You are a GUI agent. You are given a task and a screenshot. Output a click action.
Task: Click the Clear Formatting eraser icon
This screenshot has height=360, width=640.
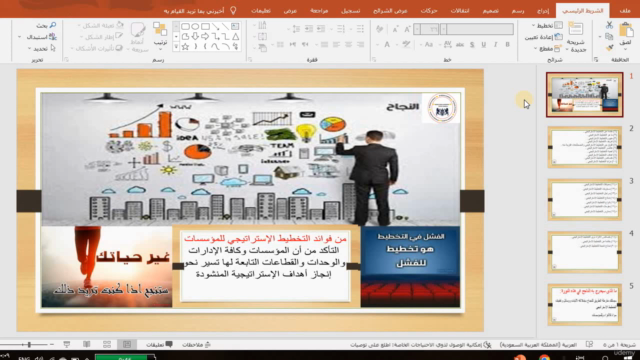[380, 29]
